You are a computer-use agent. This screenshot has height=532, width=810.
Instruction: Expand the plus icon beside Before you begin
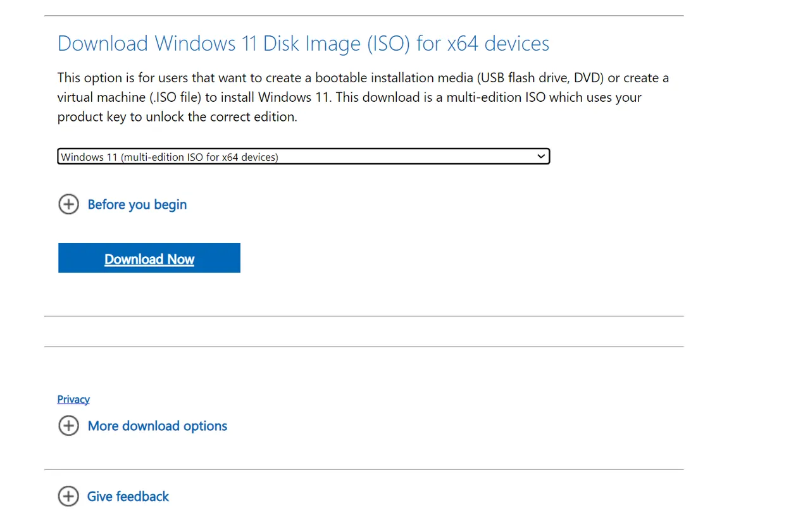[x=68, y=204]
